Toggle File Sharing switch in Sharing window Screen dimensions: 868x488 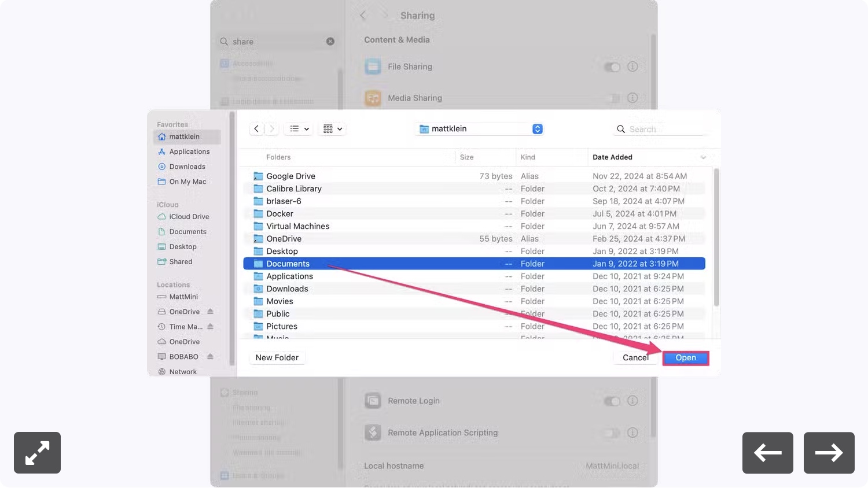point(612,67)
